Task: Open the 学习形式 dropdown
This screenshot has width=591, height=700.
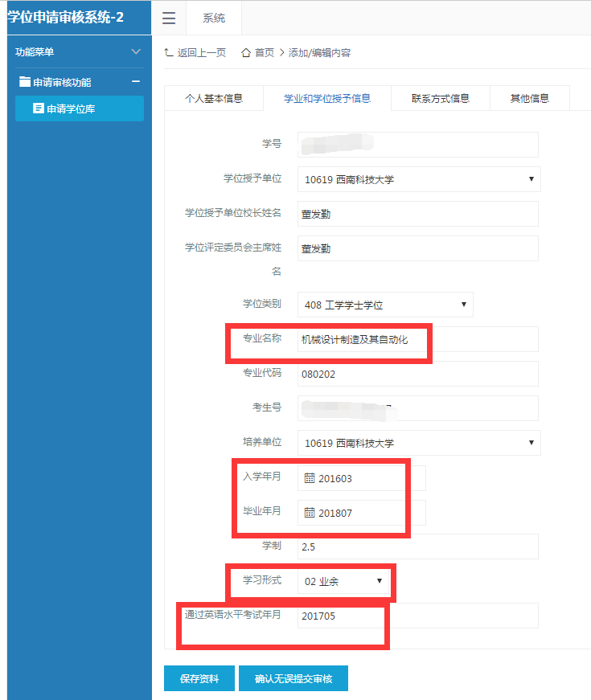Action: tap(344, 581)
